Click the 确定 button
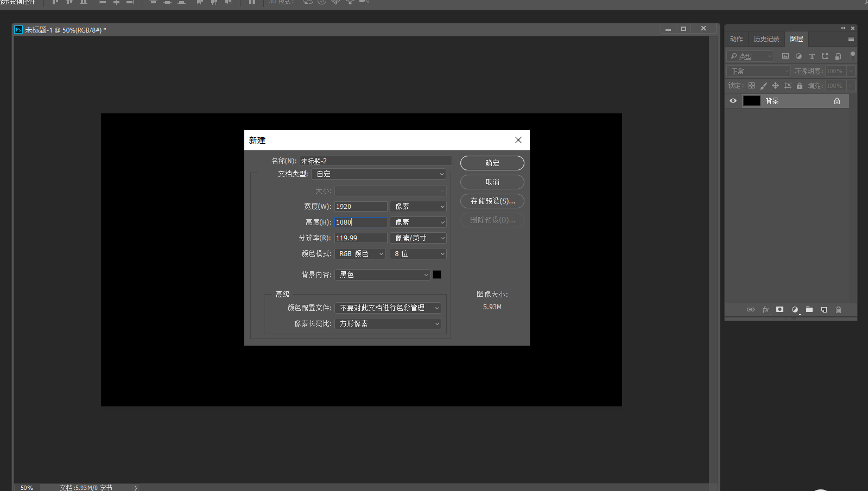The image size is (868, 491). (x=492, y=163)
